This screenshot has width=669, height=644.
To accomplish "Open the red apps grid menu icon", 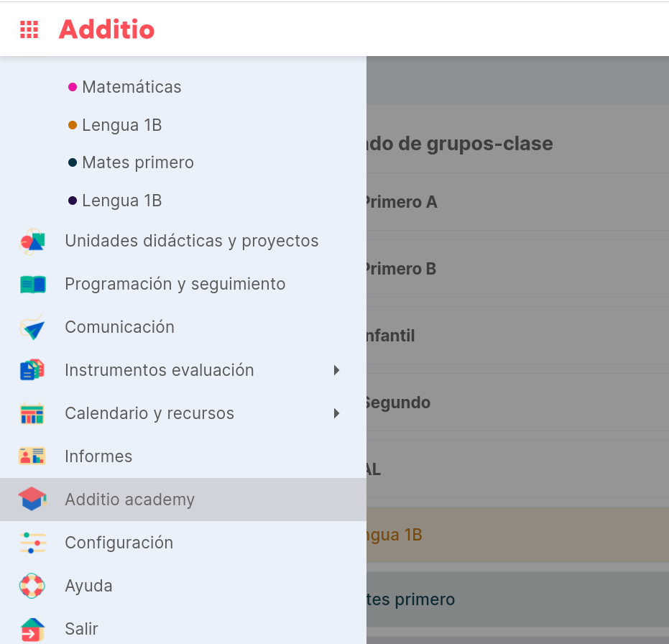I will point(29,29).
